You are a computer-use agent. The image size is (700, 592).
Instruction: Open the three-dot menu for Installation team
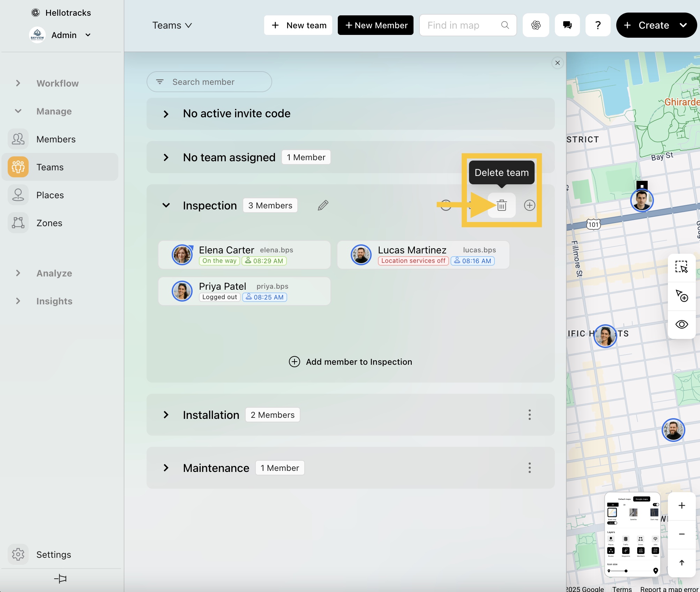[529, 415]
